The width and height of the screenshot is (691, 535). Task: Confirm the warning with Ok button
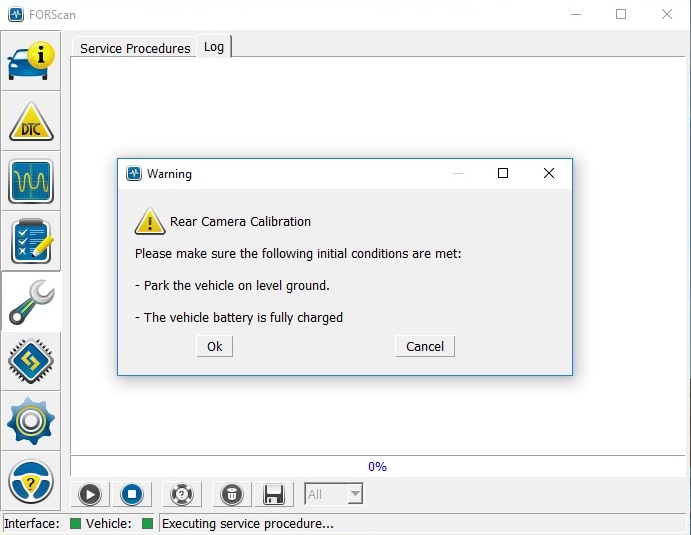(214, 346)
